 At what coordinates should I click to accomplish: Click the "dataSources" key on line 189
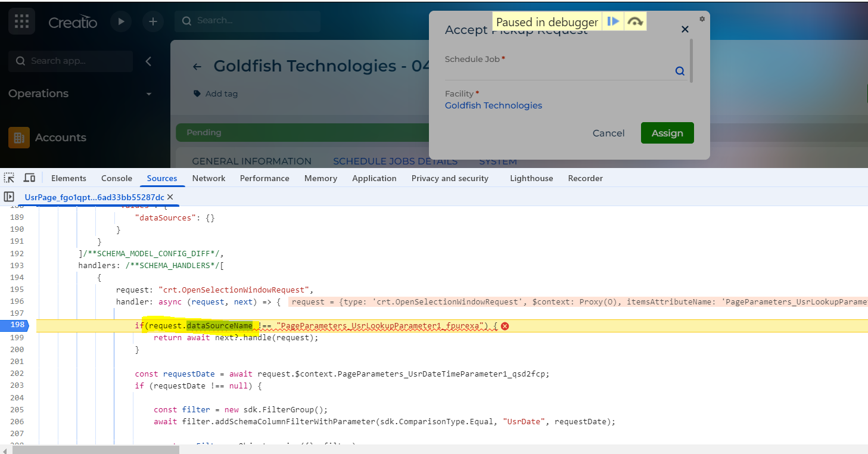pyautogui.click(x=166, y=217)
